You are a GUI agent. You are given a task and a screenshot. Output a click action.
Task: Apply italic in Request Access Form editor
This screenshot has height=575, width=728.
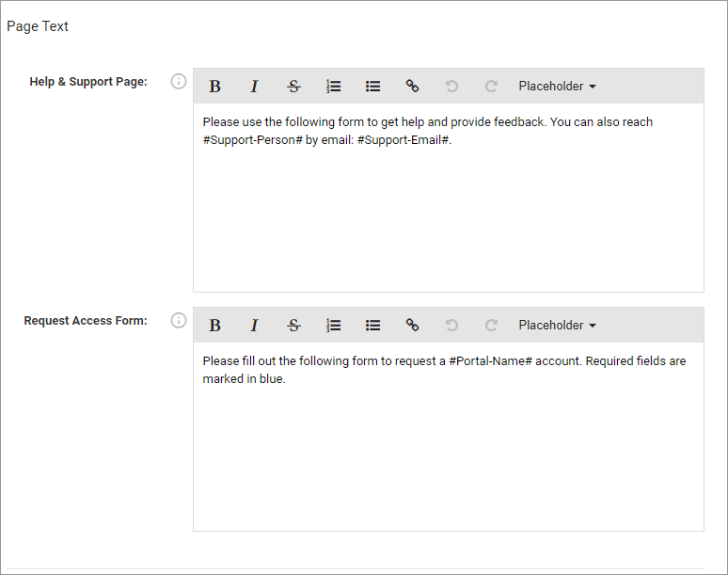(254, 325)
